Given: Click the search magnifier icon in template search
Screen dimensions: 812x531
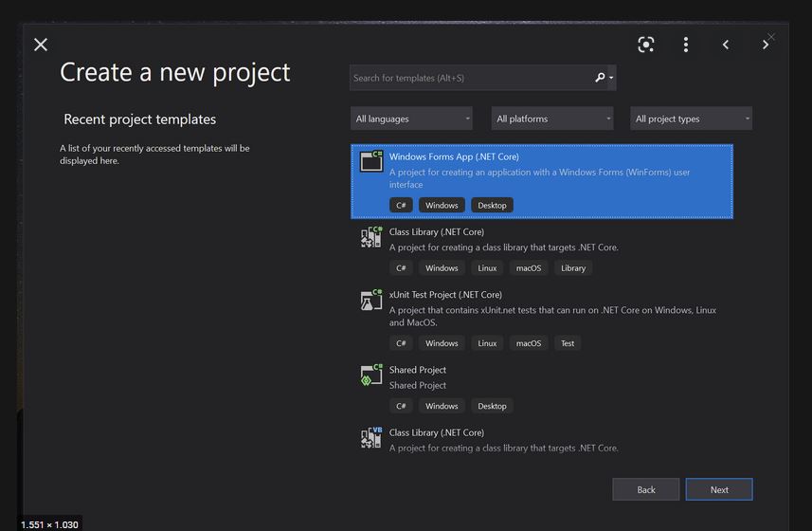Looking at the screenshot, I should (600, 78).
